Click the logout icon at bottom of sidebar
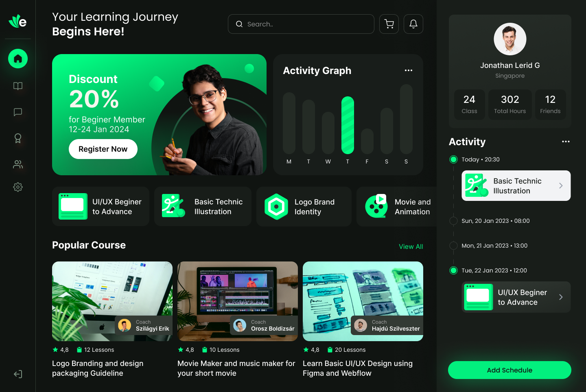Screen dimensions: 586x392 tap(17, 374)
